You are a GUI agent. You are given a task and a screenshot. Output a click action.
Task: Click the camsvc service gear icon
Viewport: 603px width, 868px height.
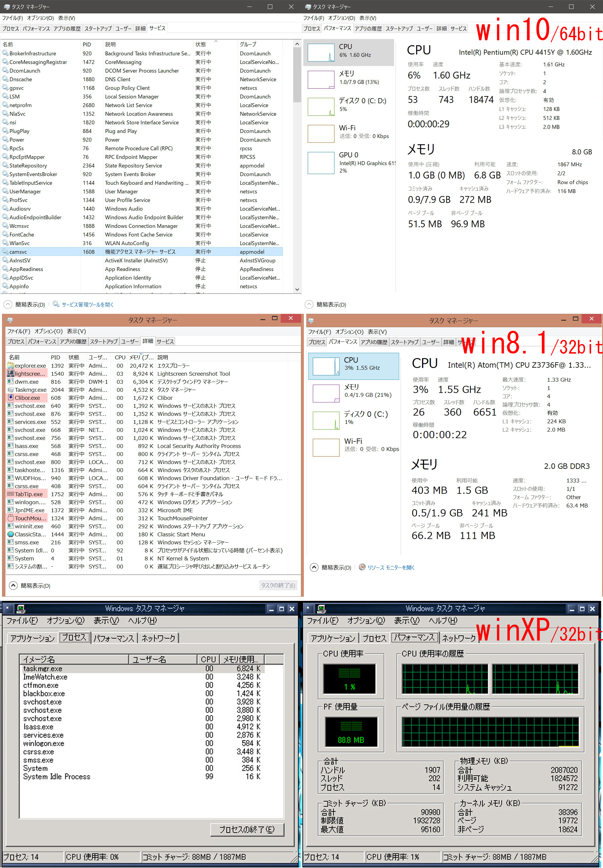tap(5, 251)
